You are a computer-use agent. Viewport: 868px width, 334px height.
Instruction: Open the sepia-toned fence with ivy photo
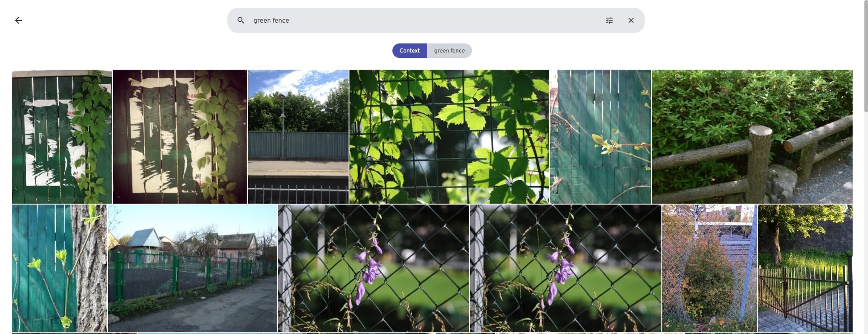pyautogui.click(x=180, y=137)
